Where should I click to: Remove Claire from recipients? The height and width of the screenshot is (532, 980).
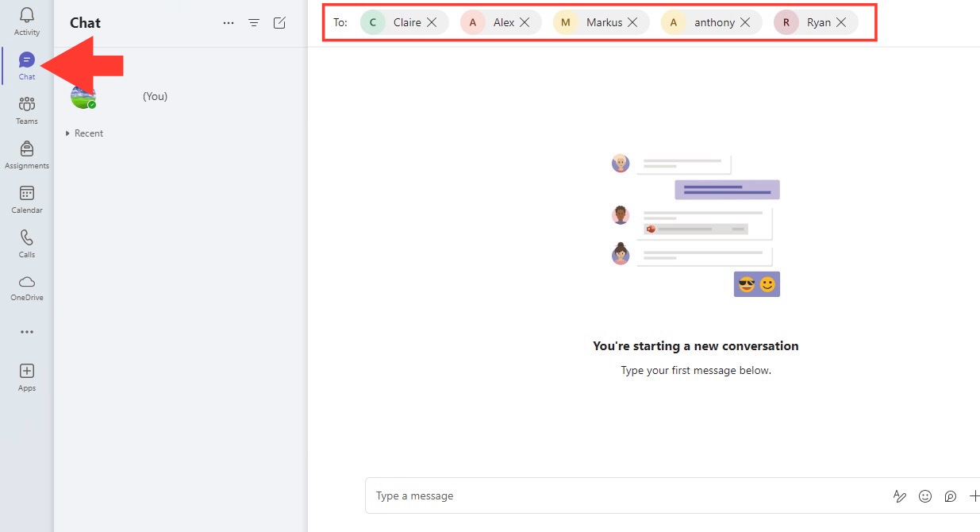[x=432, y=22]
